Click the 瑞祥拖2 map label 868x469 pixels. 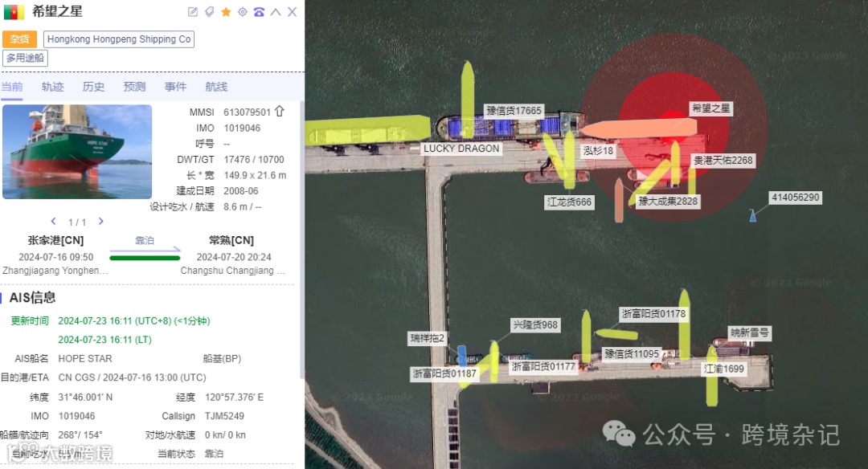(427, 338)
